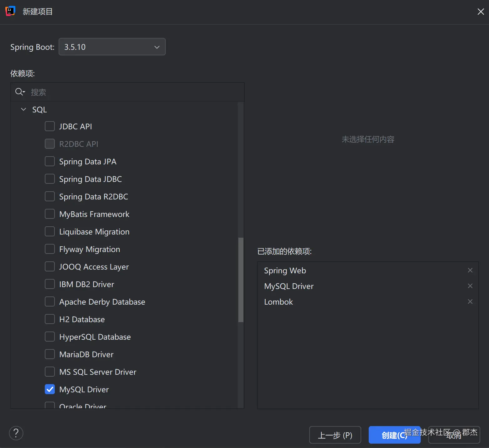The width and height of the screenshot is (489, 448).
Task: Collapse the SQL category
Action: pos(23,109)
